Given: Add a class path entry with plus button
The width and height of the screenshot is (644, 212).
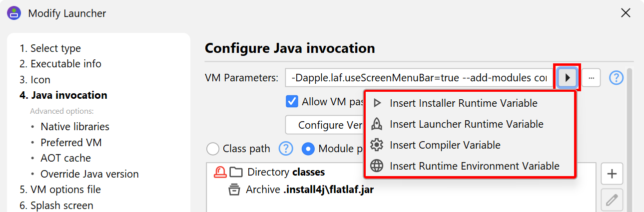Looking at the screenshot, I should tap(612, 174).
